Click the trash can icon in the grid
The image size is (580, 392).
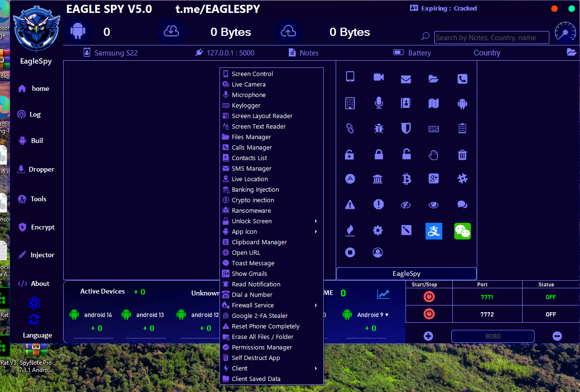coord(462,154)
